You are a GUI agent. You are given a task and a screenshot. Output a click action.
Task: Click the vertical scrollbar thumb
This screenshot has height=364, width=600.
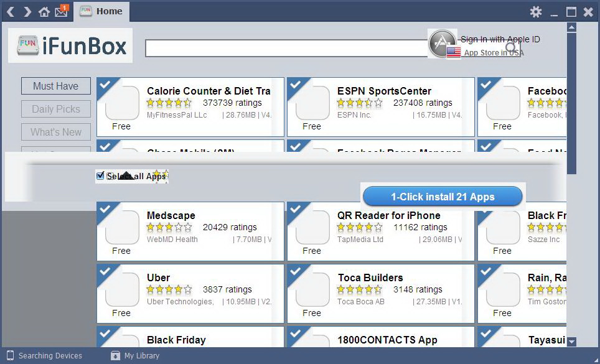click(x=572, y=103)
